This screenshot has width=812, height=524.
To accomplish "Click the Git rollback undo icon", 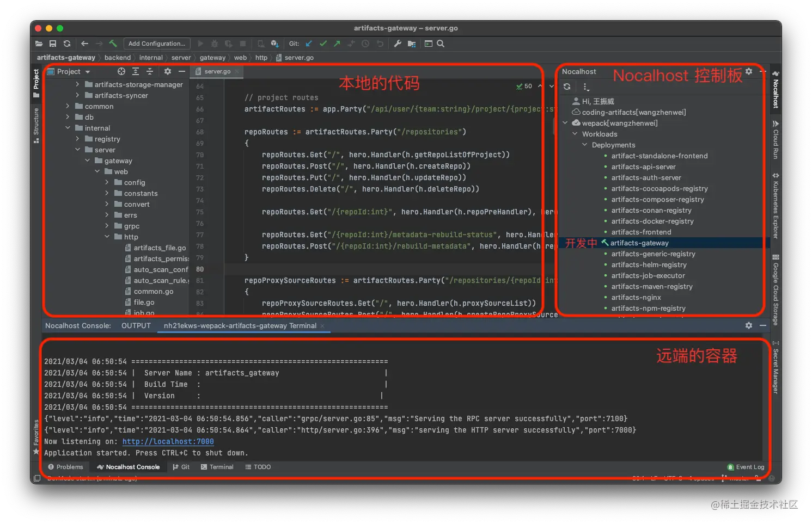I will 380,44.
